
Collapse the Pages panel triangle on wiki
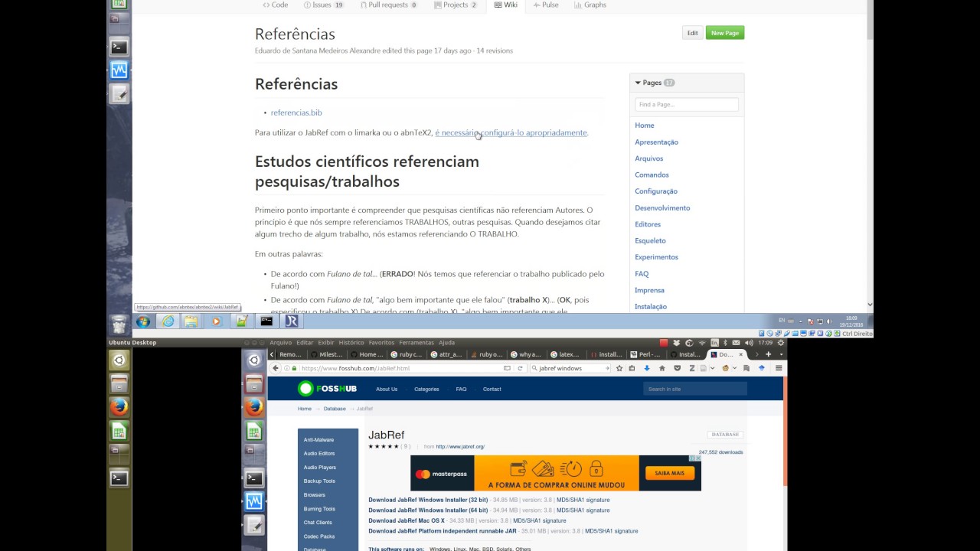pyautogui.click(x=638, y=83)
